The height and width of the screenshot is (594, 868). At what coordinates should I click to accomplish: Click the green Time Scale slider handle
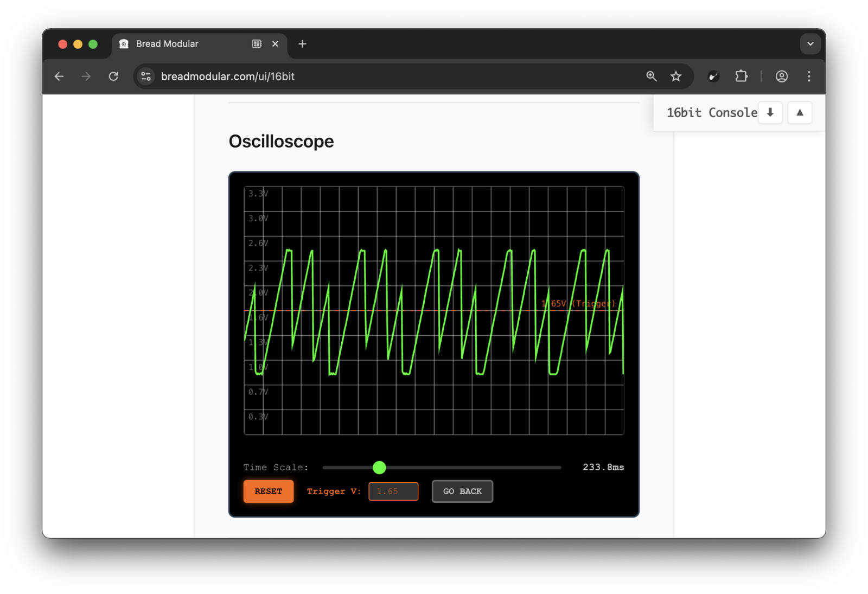coord(379,467)
